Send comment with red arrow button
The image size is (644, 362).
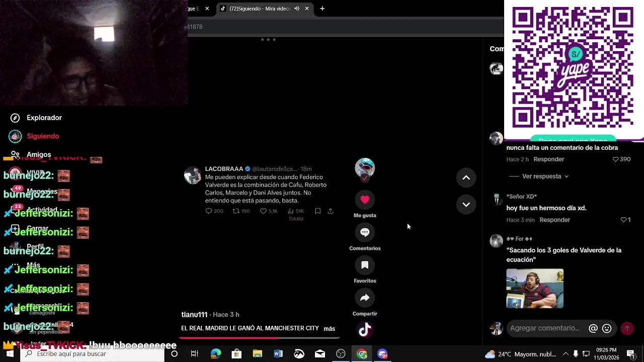[627, 328]
